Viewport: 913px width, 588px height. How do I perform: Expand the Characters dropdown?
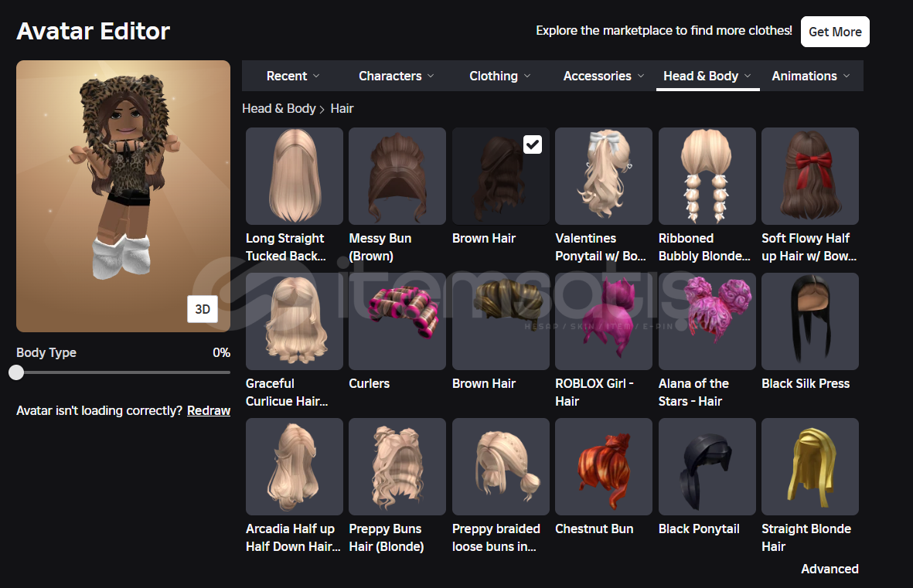click(397, 76)
